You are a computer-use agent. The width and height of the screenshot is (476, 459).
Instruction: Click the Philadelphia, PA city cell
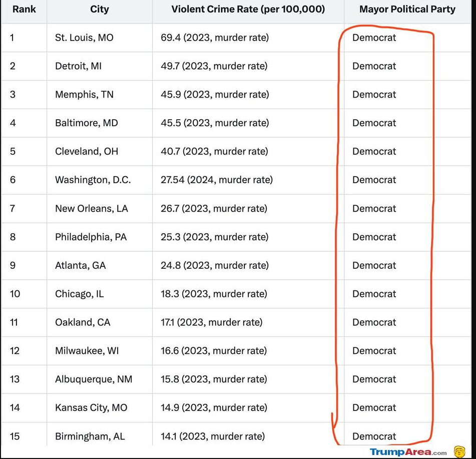click(x=100, y=237)
